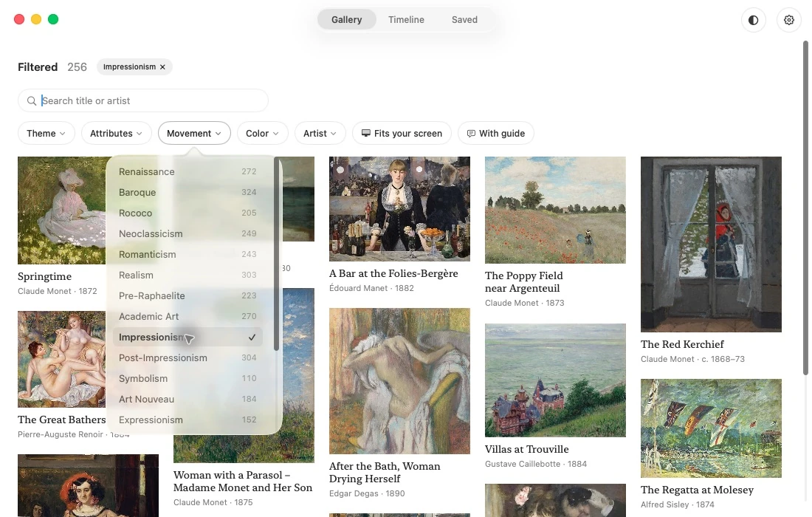Viewport: 812px width, 517px height.
Task: Open The Poppy Field near Argenteuil thumbnail
Action: (555, 210)
